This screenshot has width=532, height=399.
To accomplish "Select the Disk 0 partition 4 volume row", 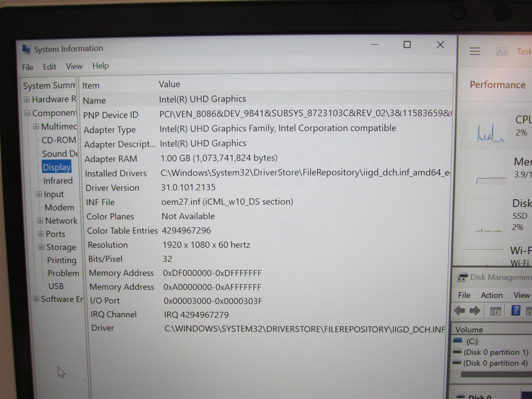I will (x=492, y=363).
